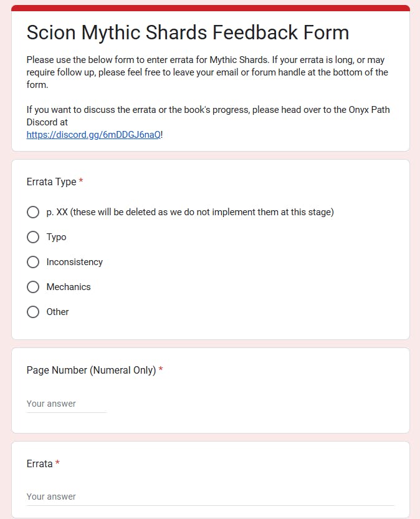
Task: Focus the Page Number answer field
Action: coord(66,404)
